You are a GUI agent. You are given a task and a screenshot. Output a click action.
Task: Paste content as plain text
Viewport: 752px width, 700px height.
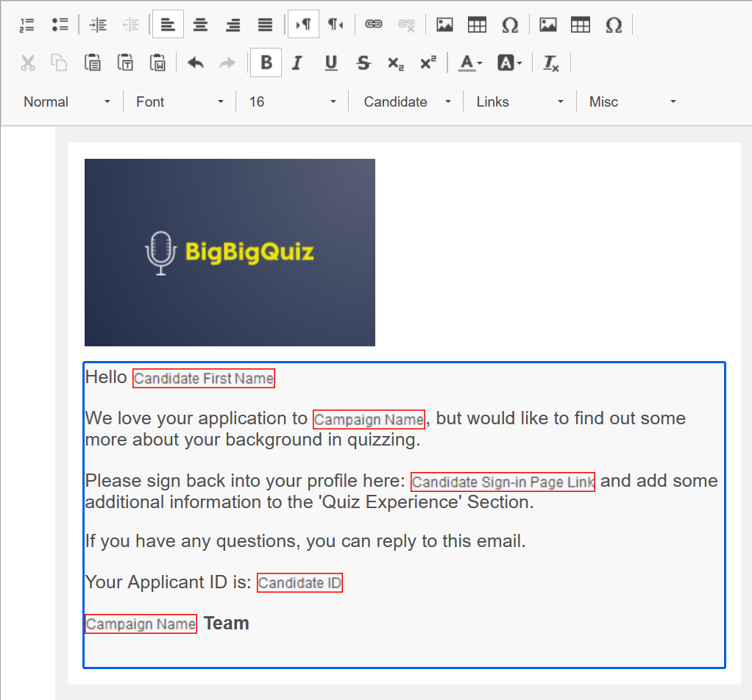(125, 63)
